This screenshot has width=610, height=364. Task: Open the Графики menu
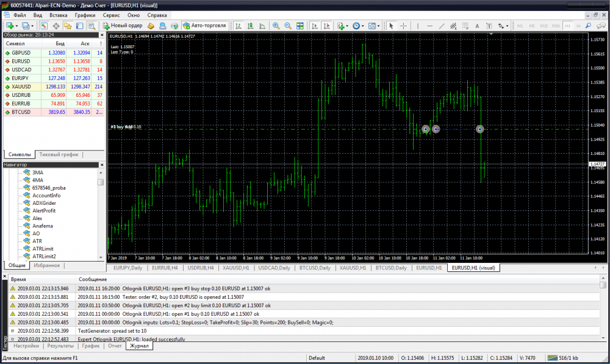(x=85, y=15)
